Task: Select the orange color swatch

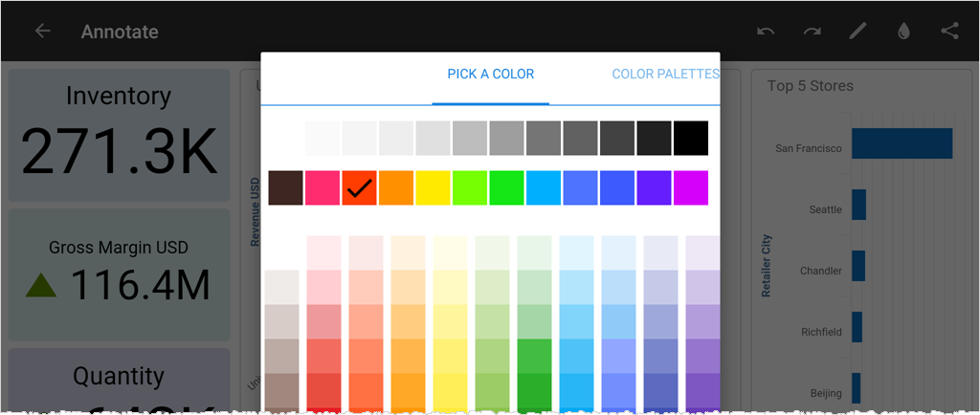Action: (x=396, y=187)
